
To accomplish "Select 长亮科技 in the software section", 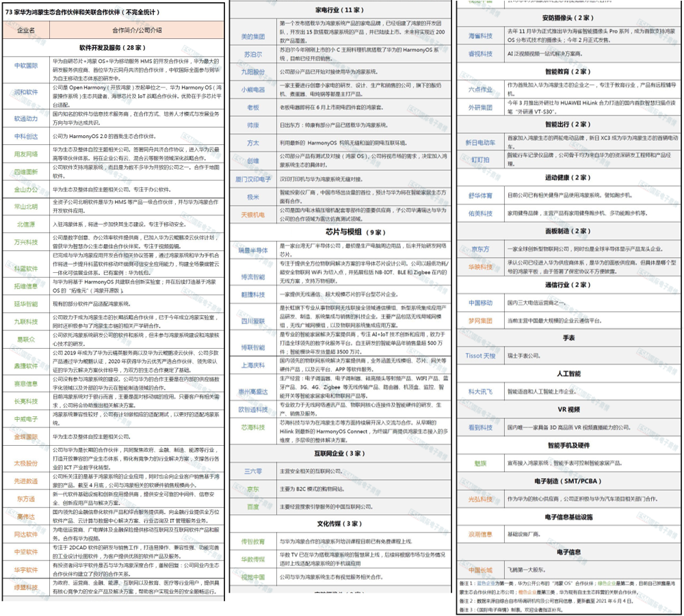I will 26,401.
